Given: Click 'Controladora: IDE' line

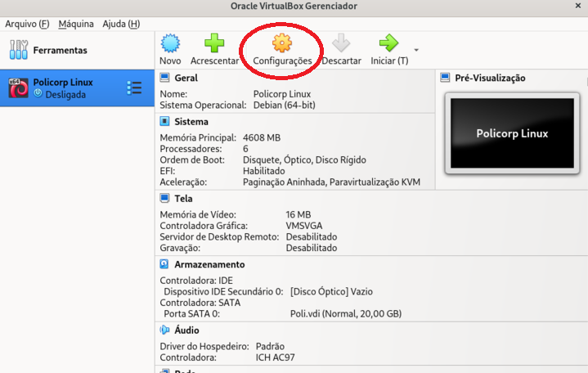Looking at the screenshot, I should pyautogui.click(x=196, y=281).
